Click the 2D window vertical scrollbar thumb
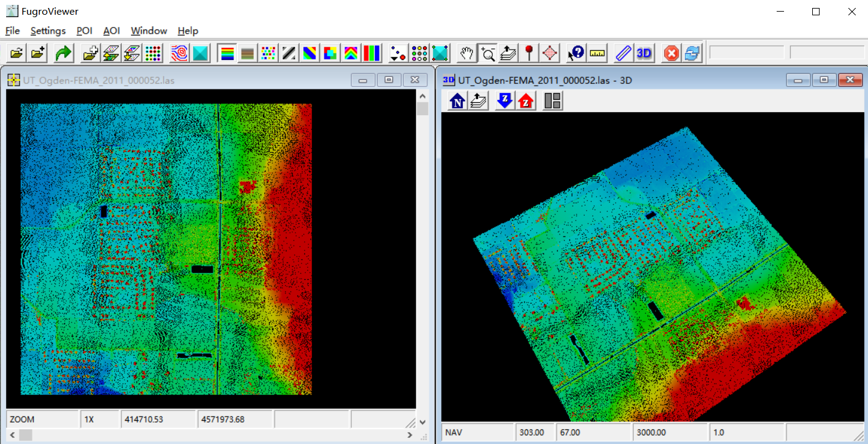This screenshot has height=444, width=868. click(x=422, y=109)
